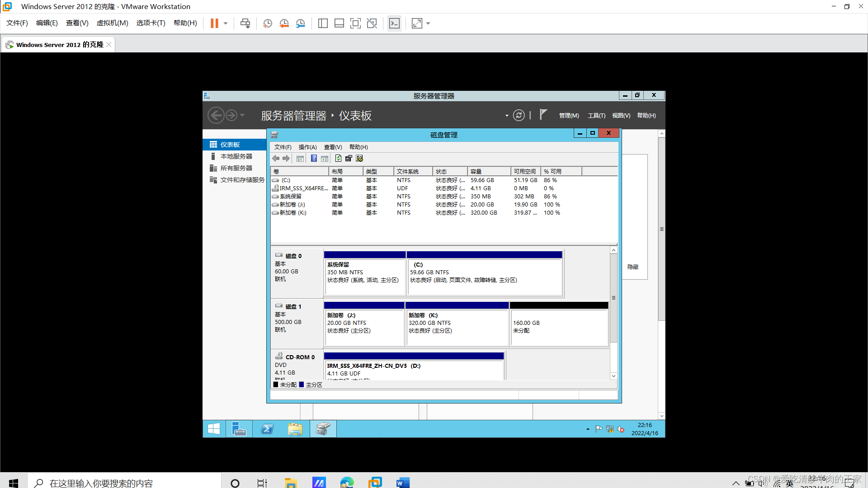Screen dimensions: 868x488
Task: Show hidden tray icons in guest taskbar
Action: pos(588,429)
